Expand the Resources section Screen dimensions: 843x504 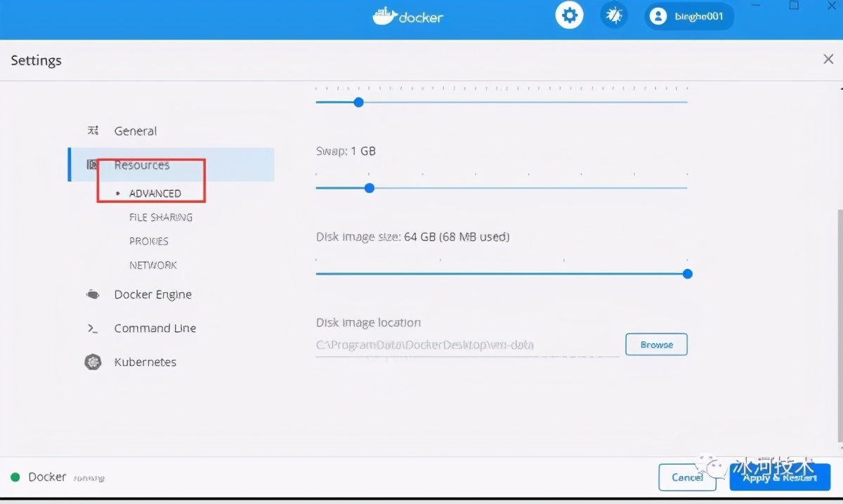(x=141, y=165)
